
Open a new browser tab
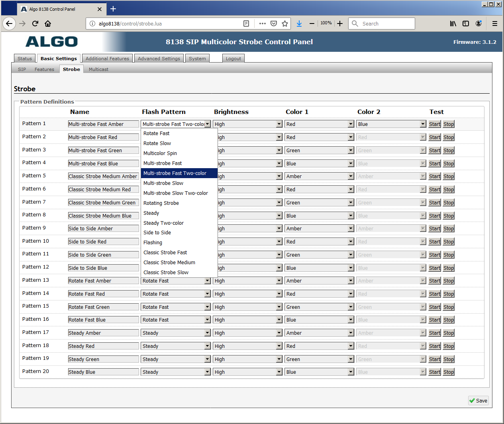113,9
